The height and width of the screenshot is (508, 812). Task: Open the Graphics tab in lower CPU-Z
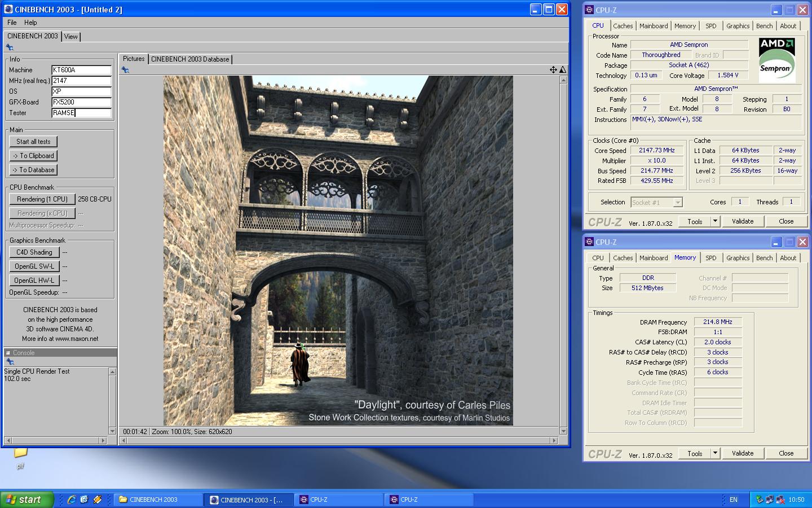(x=738, y=258)
